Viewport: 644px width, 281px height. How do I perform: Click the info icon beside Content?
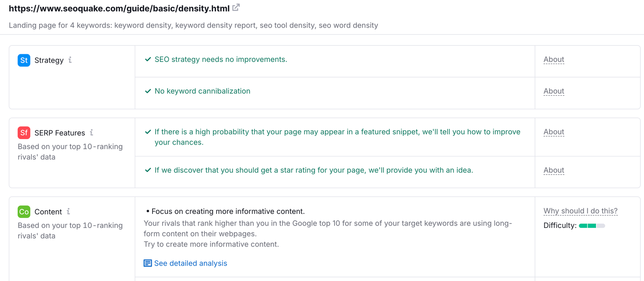68,211
